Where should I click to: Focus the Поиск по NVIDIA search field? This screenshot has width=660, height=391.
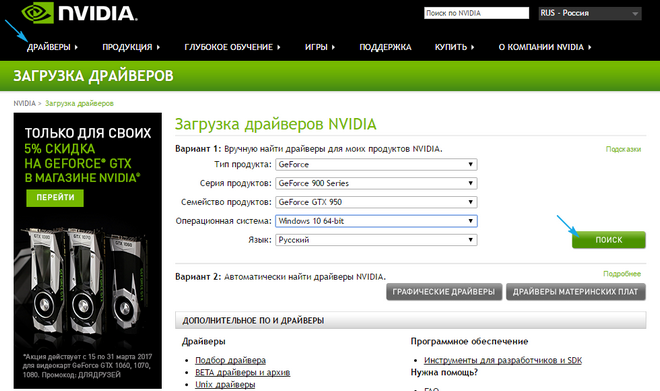(476, 13)
